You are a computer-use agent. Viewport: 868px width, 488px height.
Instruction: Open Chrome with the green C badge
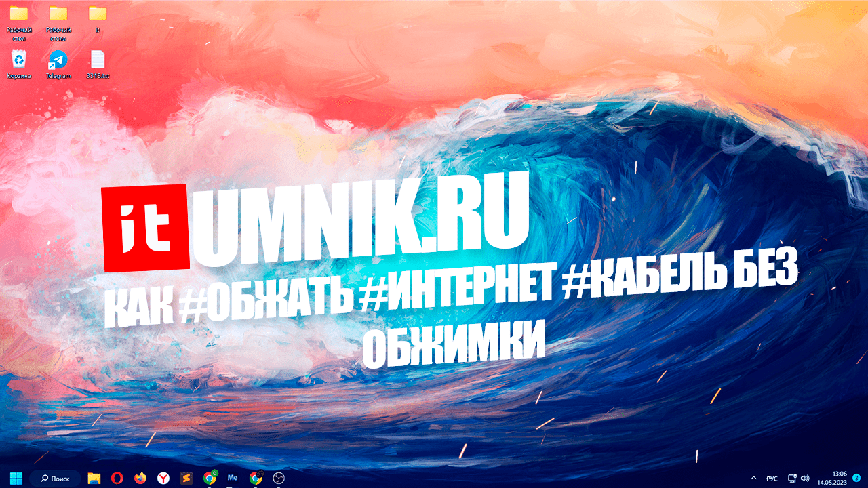click(x=210, y=478)
